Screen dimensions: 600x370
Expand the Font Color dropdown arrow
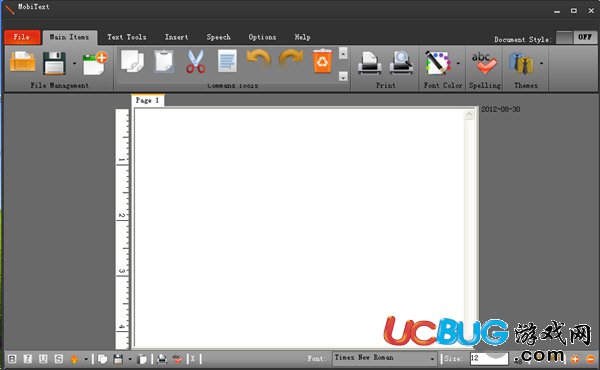(x=458, y=64)
